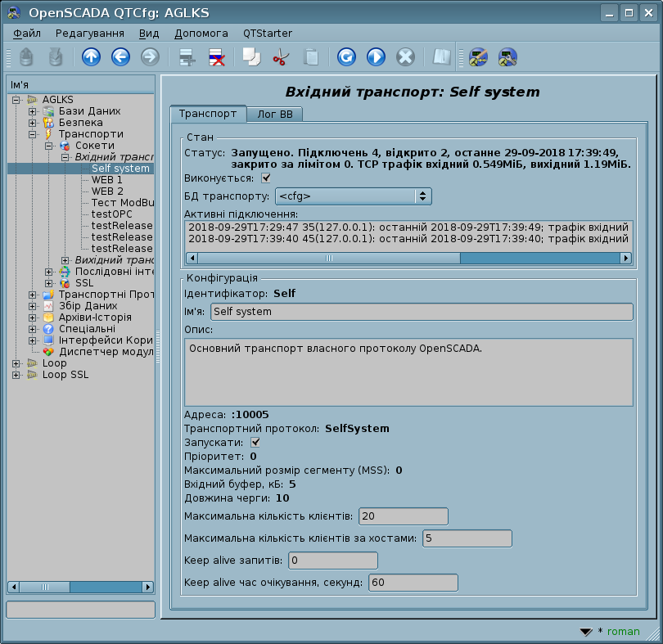Open the Файл menu
This screenshot has height=644, width=663.
pos(27,34)
